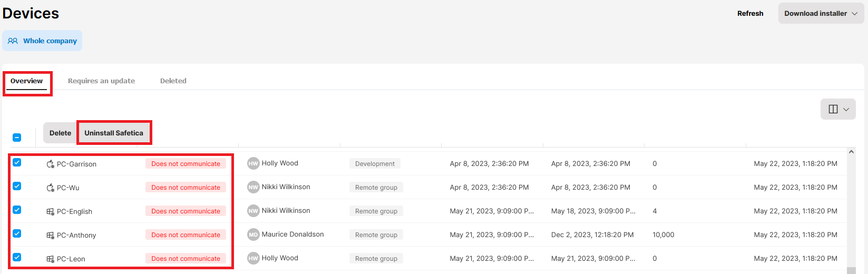Viewport: 868px width, 274px height.
Task: Click Maurice Donaldson's MD avatar
Action: tap(253, 234)
